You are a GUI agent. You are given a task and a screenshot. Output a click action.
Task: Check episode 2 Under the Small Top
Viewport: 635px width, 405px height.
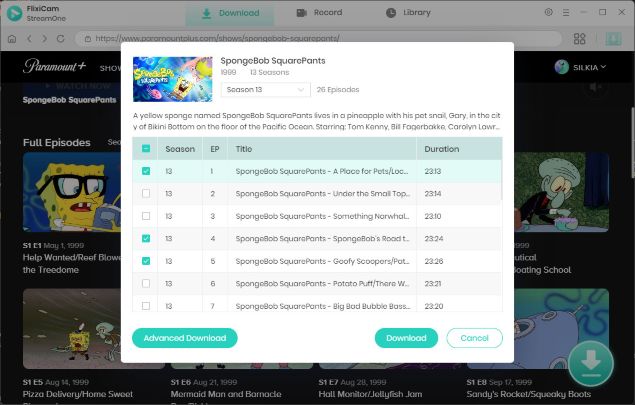146,194
